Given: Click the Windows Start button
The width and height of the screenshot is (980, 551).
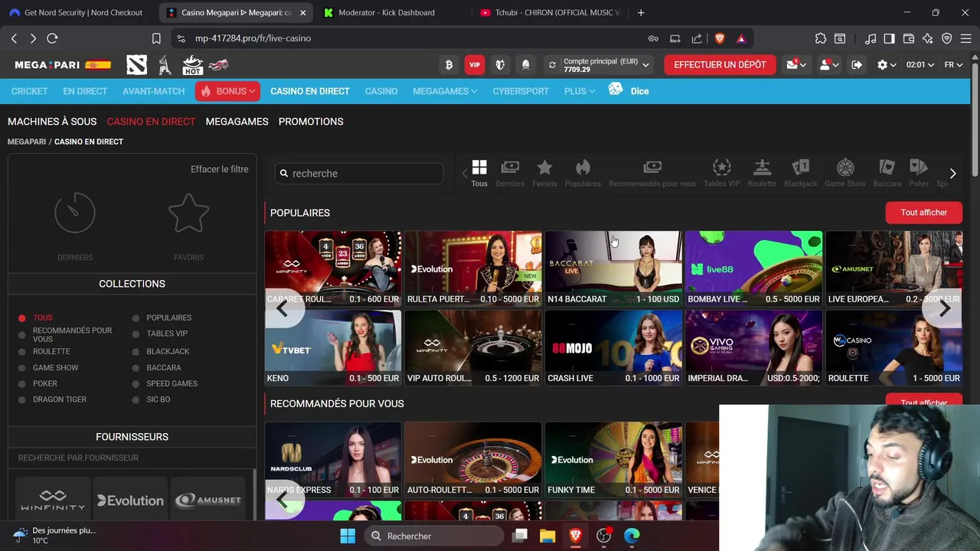Looking at the screenshot, I should point(348,536).
